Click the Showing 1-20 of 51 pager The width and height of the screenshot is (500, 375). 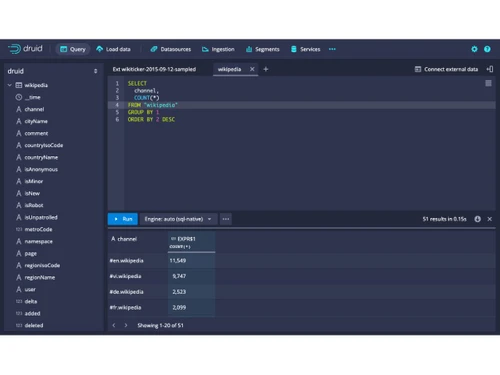click(160, 325)
